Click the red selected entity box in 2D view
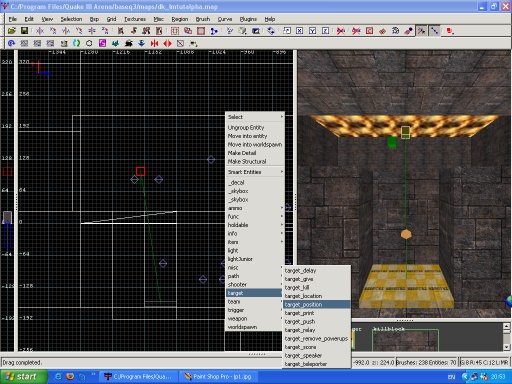Viewport: 512px width, 384px height. pos(141,171)
